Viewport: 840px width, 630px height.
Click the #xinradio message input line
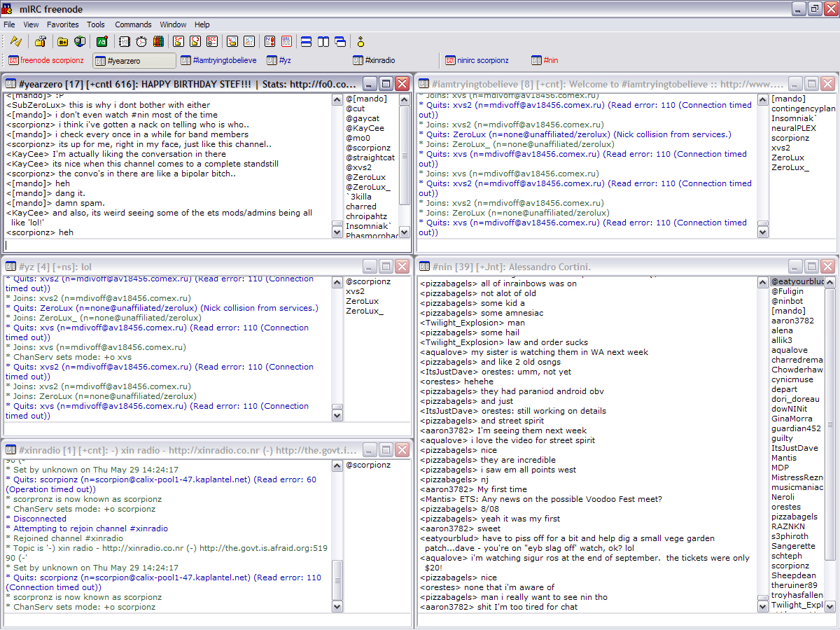(207, 619)
